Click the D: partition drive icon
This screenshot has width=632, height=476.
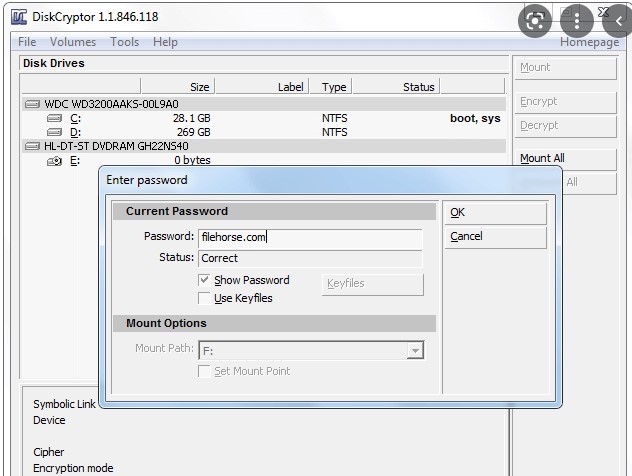click(54, 132)
